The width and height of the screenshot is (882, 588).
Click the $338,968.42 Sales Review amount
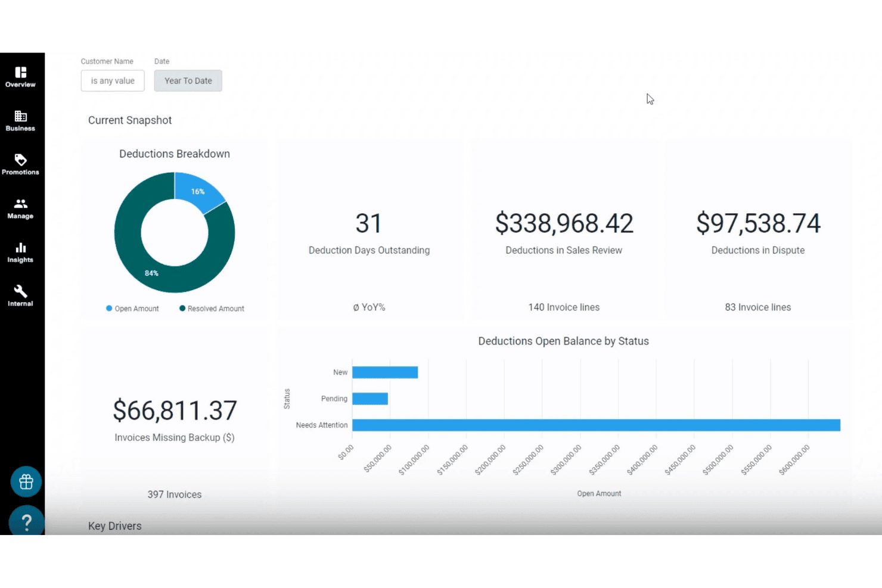coord(564,223)
